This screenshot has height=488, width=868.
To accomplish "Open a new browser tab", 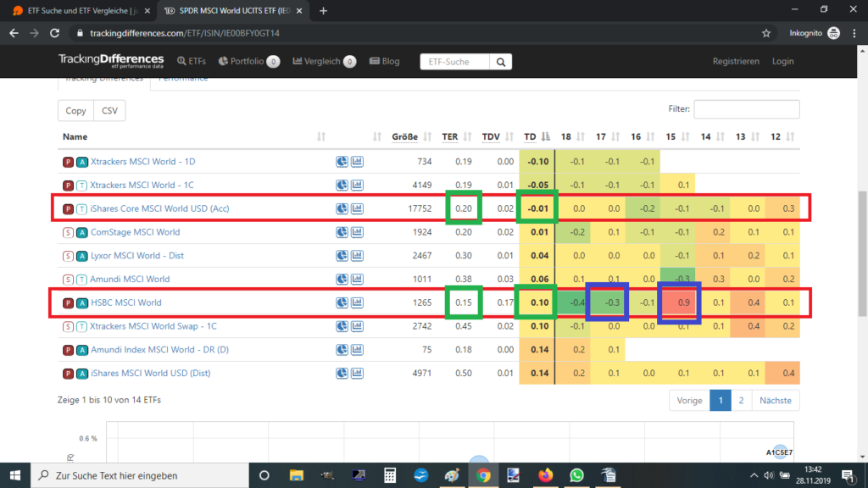I will pyautogui.click(x=323, y=10).
